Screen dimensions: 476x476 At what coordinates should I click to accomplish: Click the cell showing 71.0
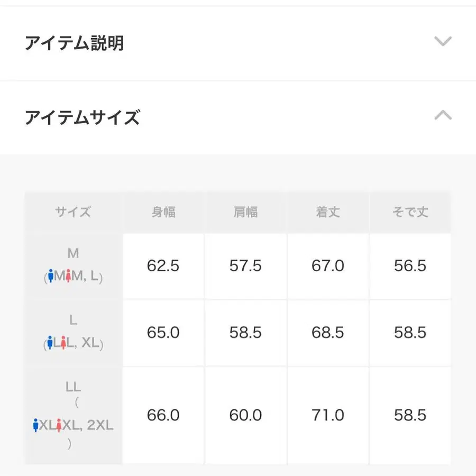(x=327, y=415)
